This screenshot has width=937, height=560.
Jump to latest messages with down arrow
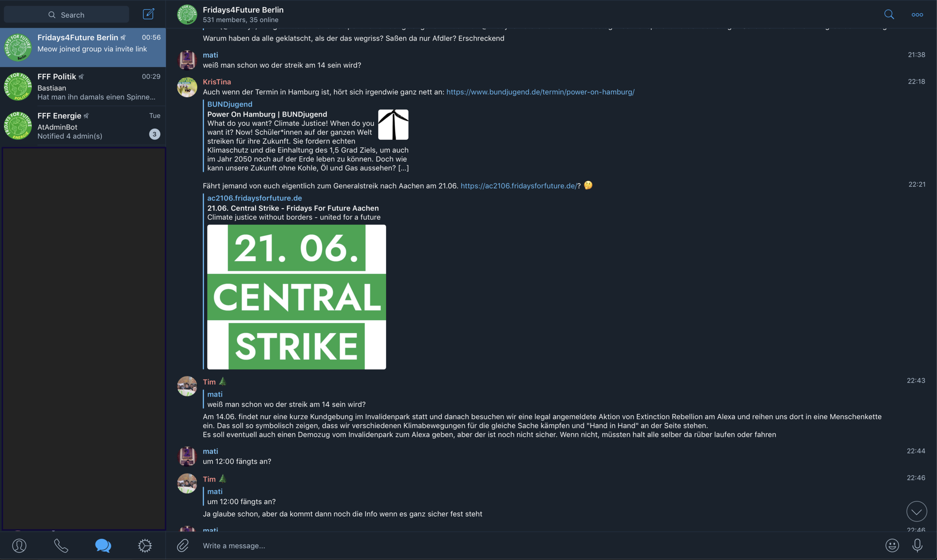(916, 511)
